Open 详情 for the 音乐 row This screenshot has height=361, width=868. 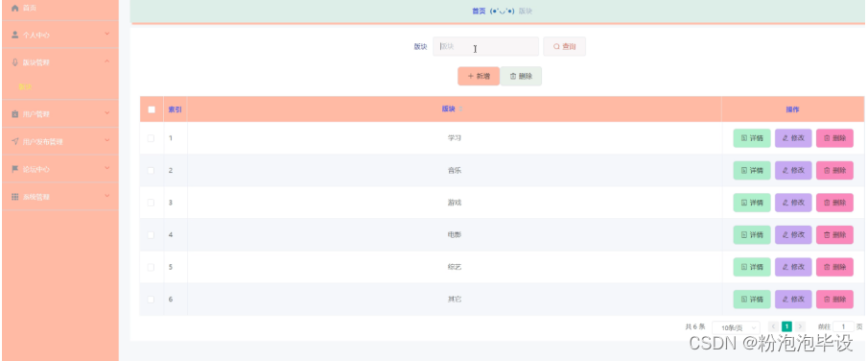tap(752, 170)
